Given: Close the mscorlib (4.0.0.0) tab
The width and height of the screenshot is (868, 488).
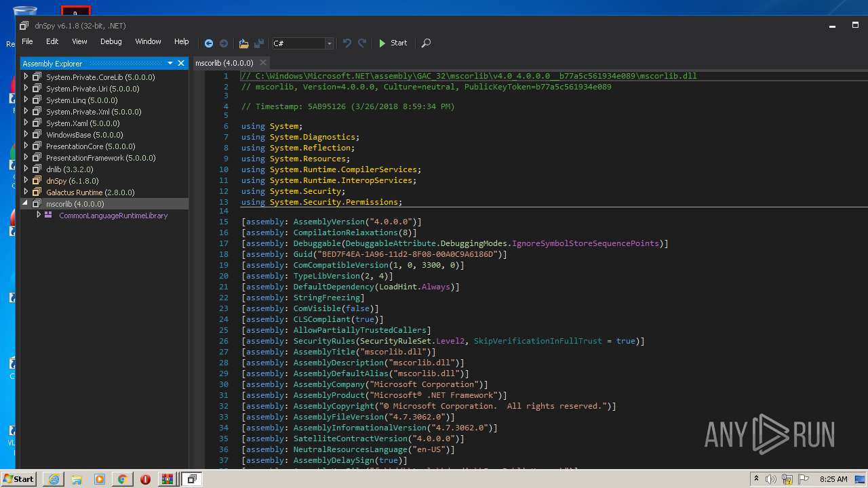Looking at the screenshot, I should (263, 63).
